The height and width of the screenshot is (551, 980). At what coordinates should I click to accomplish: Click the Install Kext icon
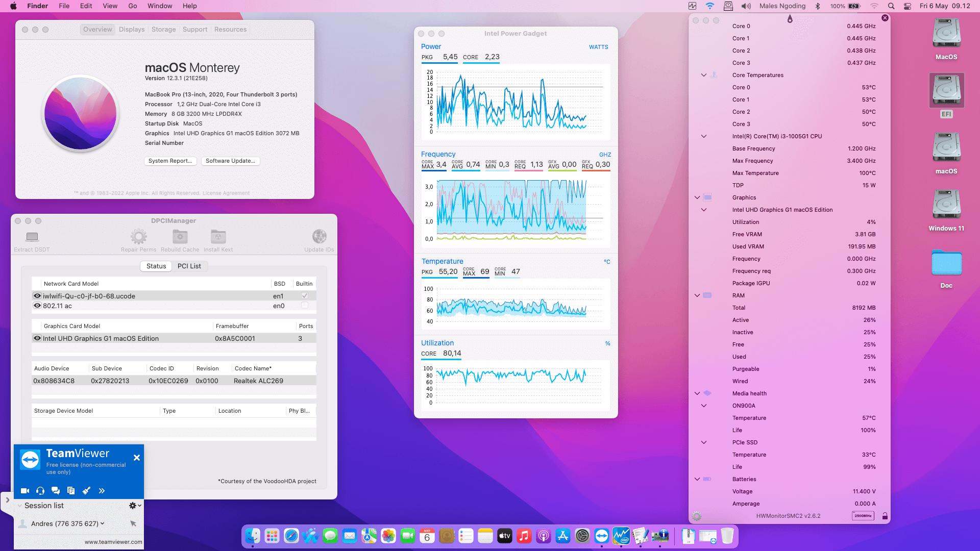[x=218, y=236]
